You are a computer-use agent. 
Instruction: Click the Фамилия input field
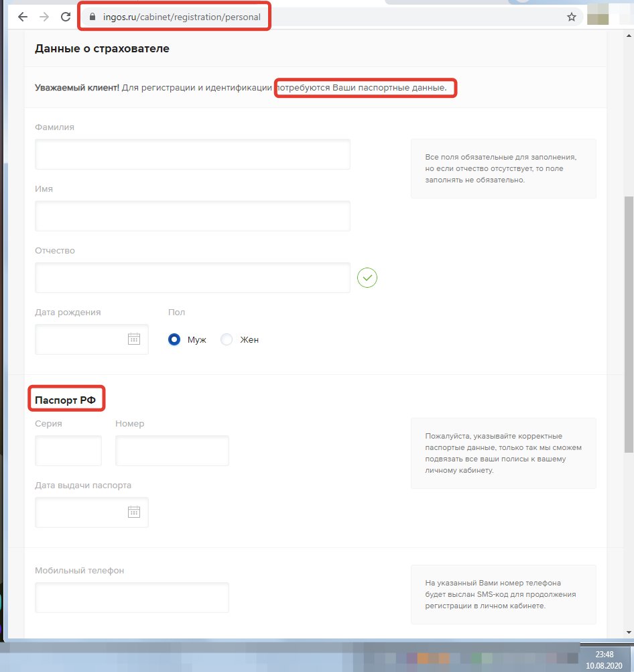(192, 154)
